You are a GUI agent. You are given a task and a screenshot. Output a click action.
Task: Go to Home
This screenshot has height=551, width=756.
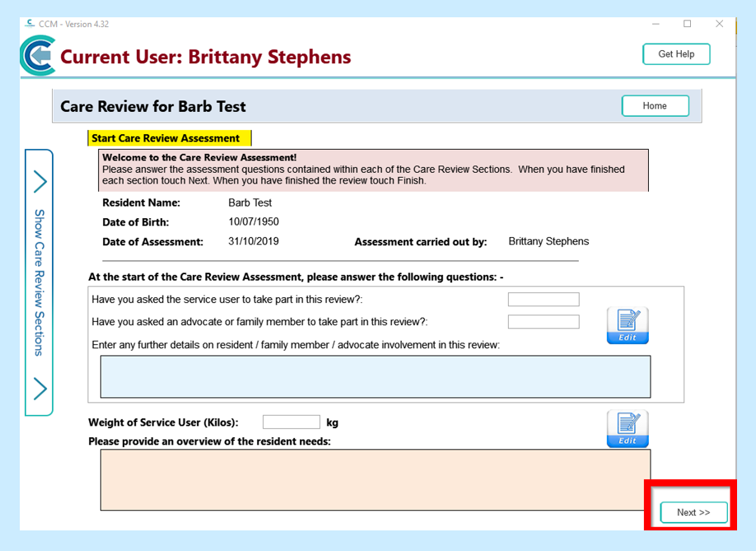tap(655, 106)
